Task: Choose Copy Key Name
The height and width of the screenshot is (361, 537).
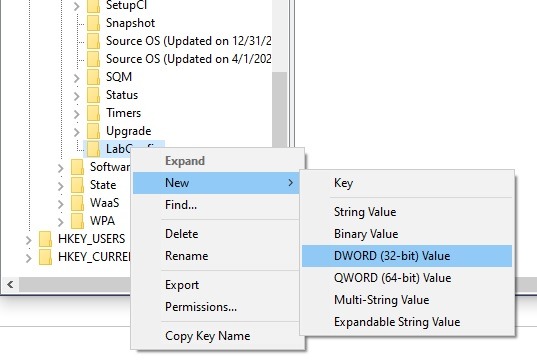Action: point(216,336)
